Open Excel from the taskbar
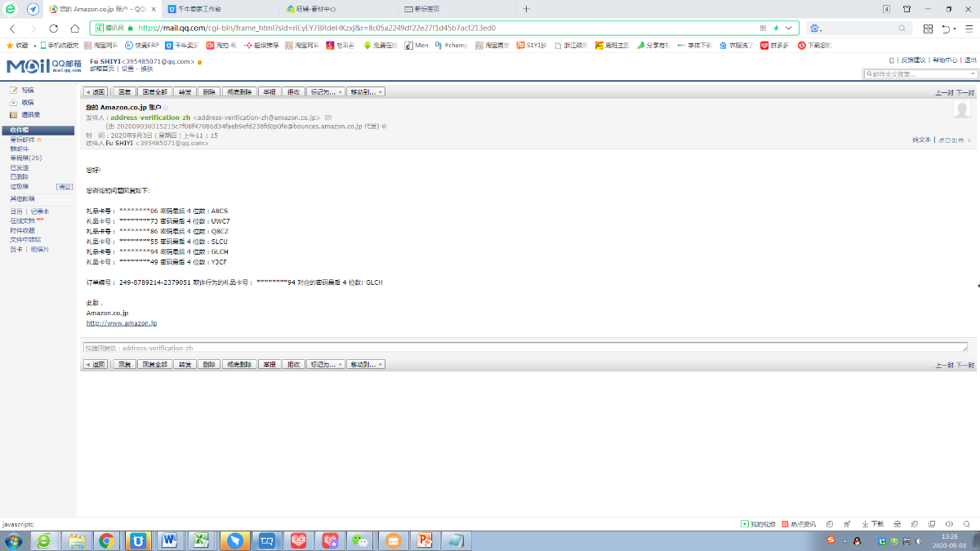980x551 pixels. [x=201, y=540]
